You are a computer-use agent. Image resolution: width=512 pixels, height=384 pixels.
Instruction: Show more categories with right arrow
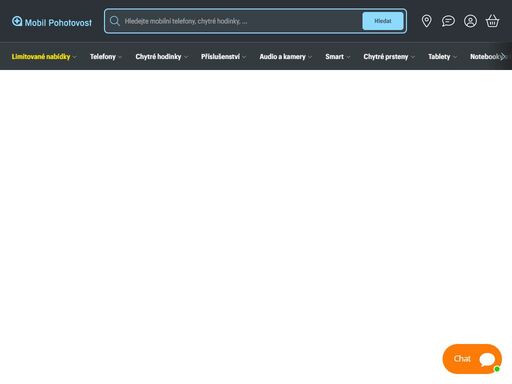(x=503, y=57)
